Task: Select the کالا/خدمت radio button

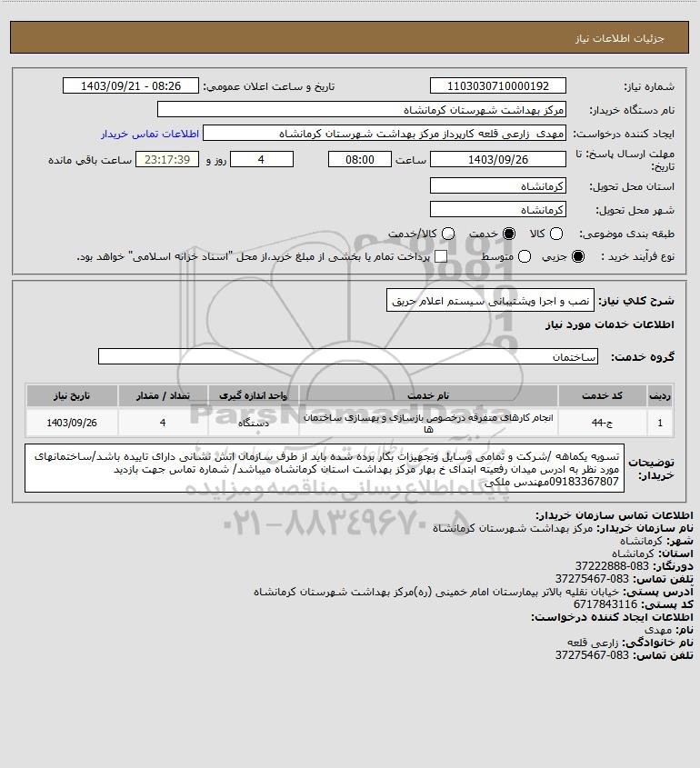Action: click(x=447, y=234)
